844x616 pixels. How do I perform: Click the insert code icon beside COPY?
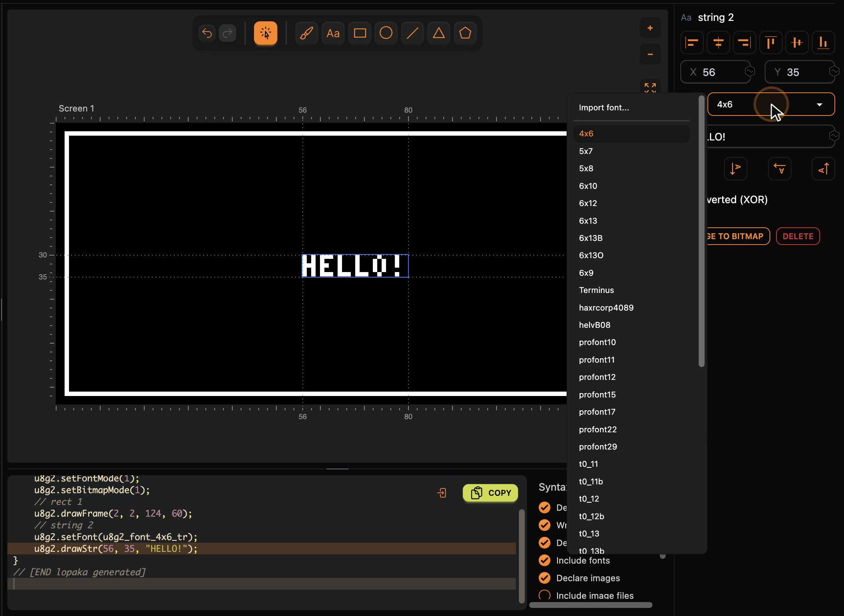coord(442,493)
